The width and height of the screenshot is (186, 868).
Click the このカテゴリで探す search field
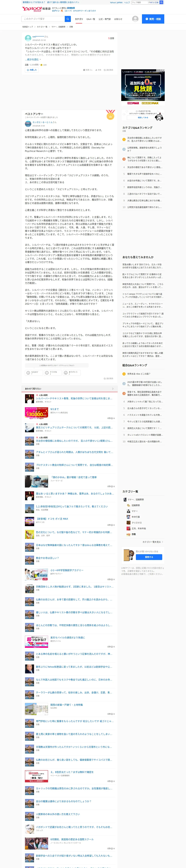click(x=43, y=19)
